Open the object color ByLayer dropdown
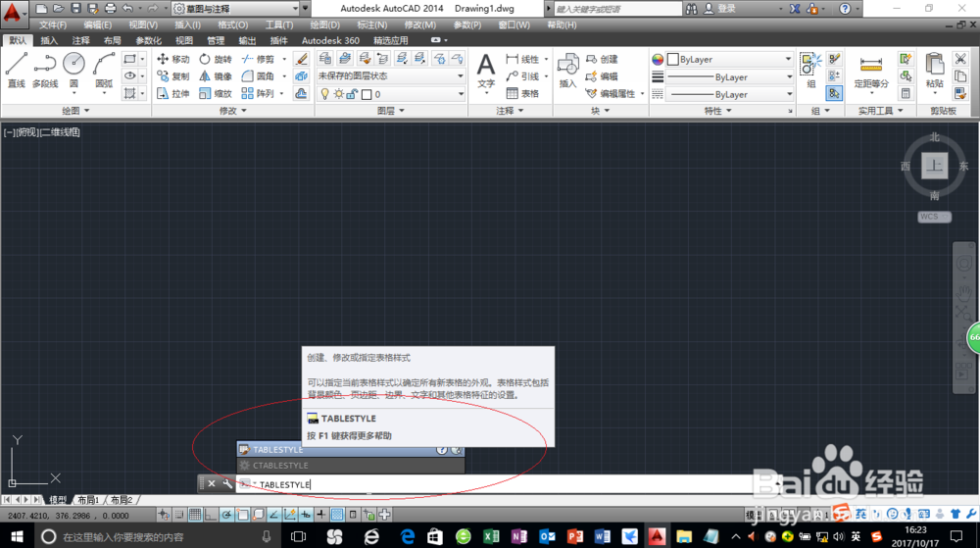 tap(730, 60)
